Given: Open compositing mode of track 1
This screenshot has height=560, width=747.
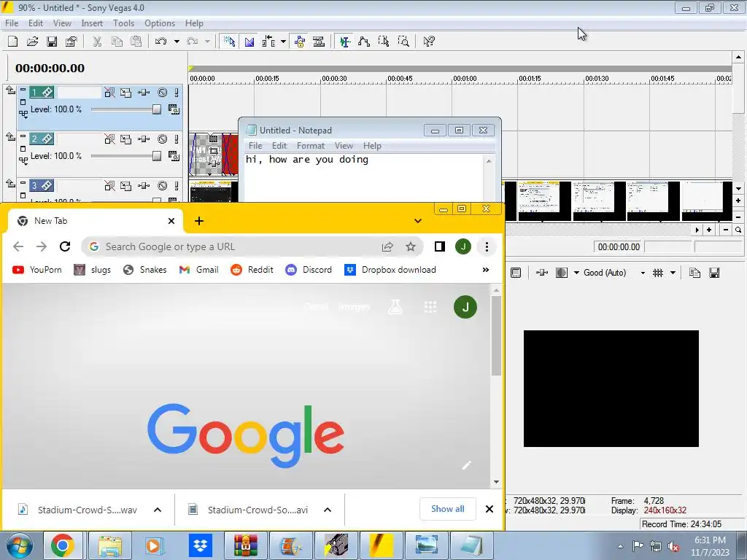Looking at the screenshot, I should coord(174,109).
